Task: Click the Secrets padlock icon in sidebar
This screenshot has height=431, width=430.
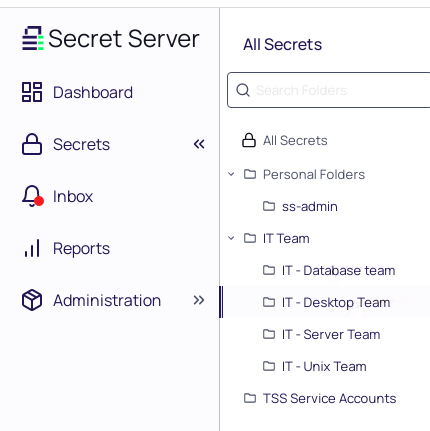Action: pyautogui.click(x=32, y=144)
